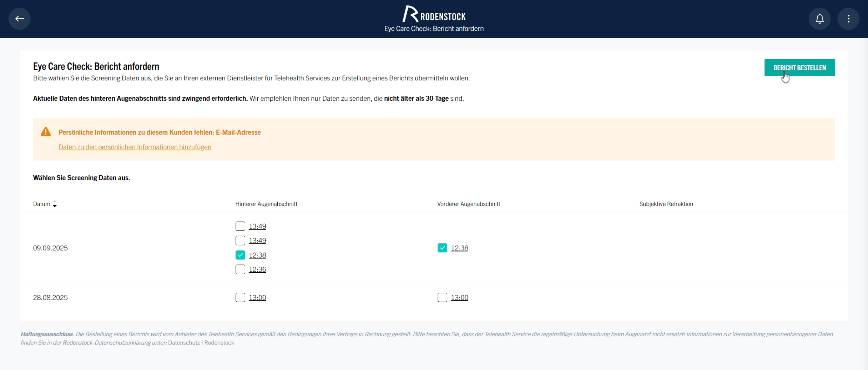Click the Datum column header
Screen dimensions: 868x370
tap(41, 203)
